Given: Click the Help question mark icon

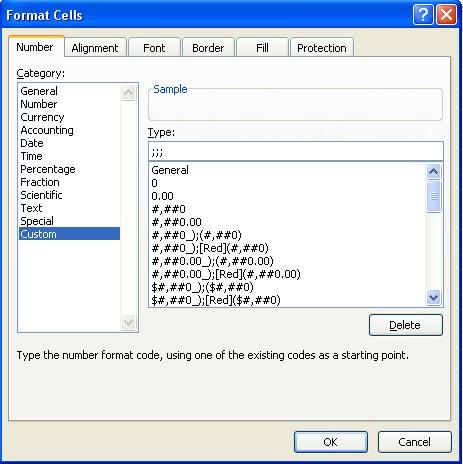Looking at the screenshot, I should coord(423,15).
